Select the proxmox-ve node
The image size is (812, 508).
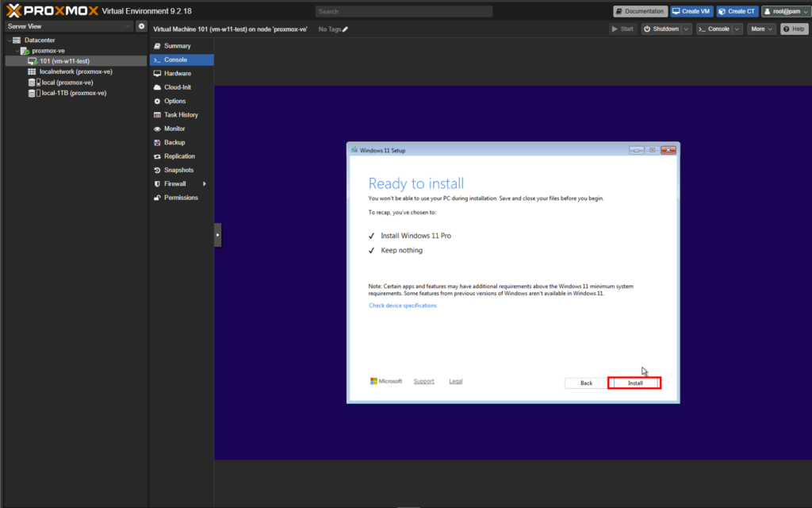pyautogui.click(x=48, y=51)
